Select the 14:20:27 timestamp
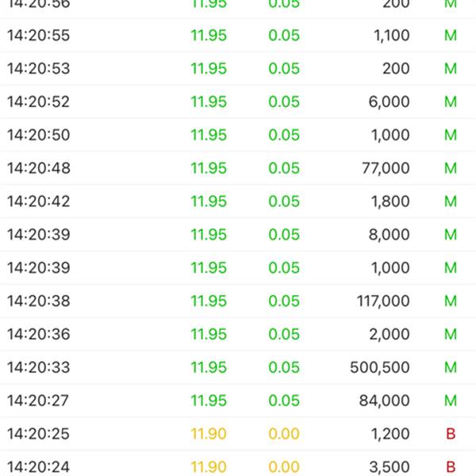The width and height of the screenshot is (476, 476). (38, 401)
